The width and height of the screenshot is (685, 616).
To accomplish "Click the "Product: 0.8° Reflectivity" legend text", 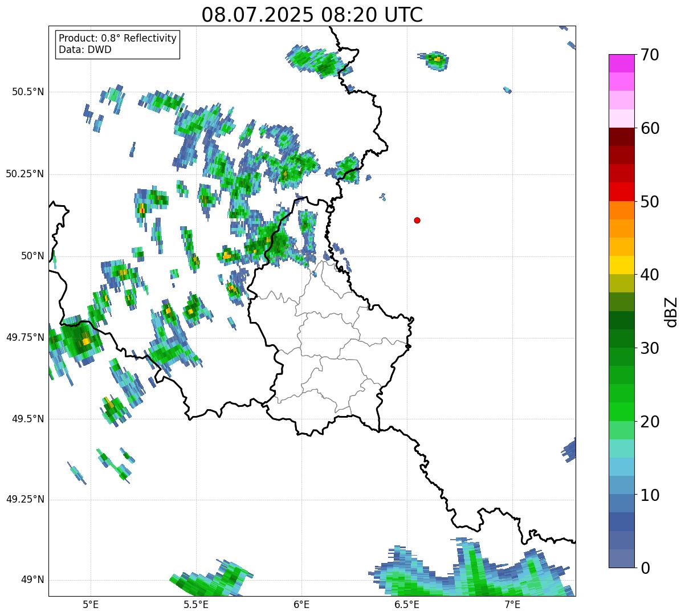I will [x=117, y=38].
